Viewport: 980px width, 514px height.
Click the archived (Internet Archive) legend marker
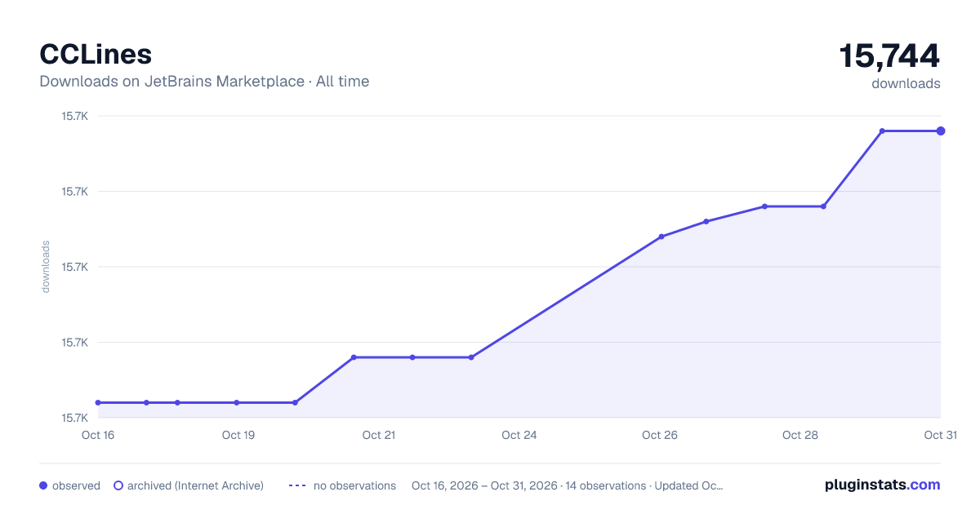tap(118, 485)
